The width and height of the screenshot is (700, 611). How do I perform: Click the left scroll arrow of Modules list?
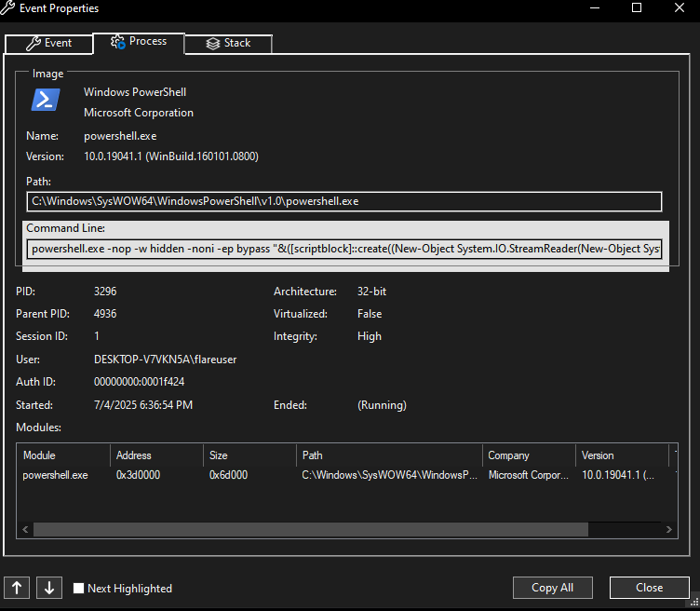25,529
